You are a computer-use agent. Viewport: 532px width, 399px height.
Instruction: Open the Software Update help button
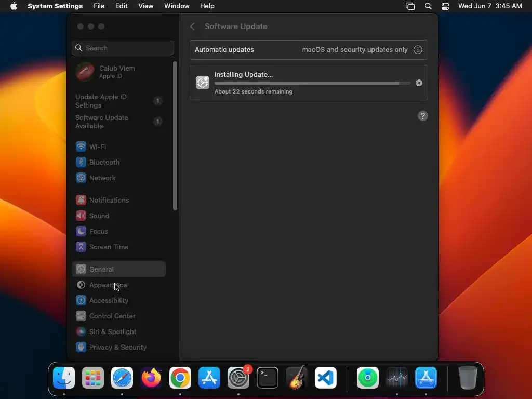(423, 116)
